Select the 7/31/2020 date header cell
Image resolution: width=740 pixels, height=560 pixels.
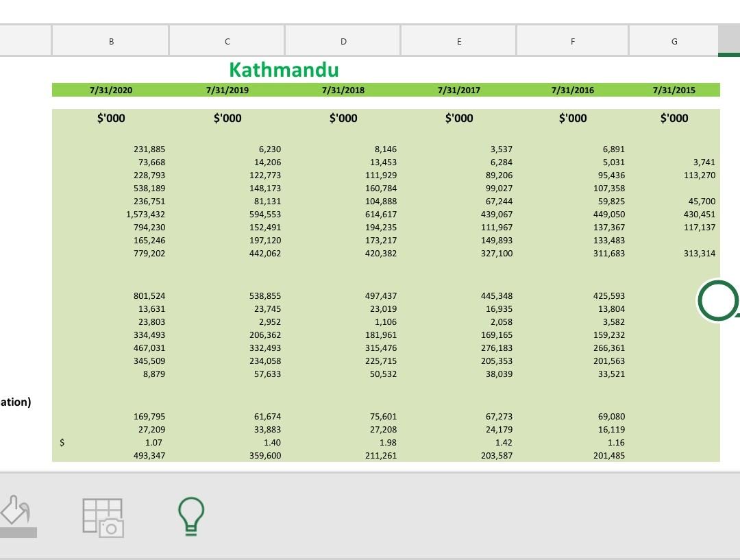(x=111, y=90)
